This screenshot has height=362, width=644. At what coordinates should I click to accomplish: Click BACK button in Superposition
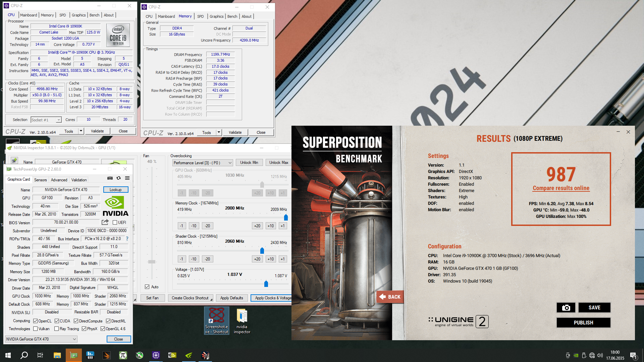(x=390, y=297)
